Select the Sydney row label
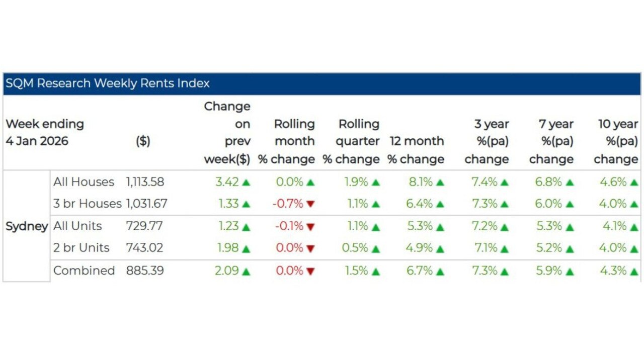Screen dimensions: 644x362 point(27,226)
